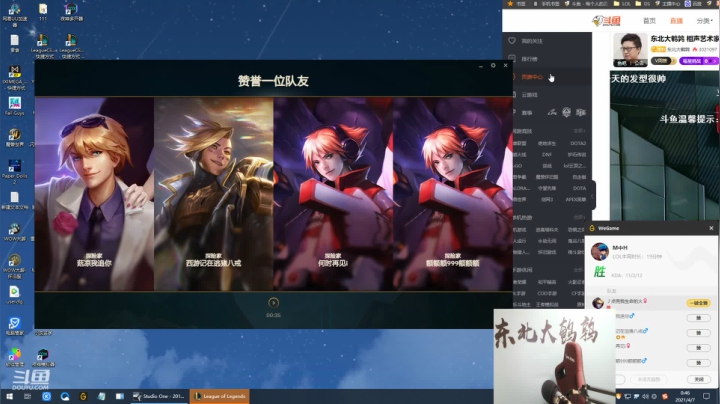Screen dimensions: 720x404
Task: Open LOL bookmark folder in browser
Action: 622,4
